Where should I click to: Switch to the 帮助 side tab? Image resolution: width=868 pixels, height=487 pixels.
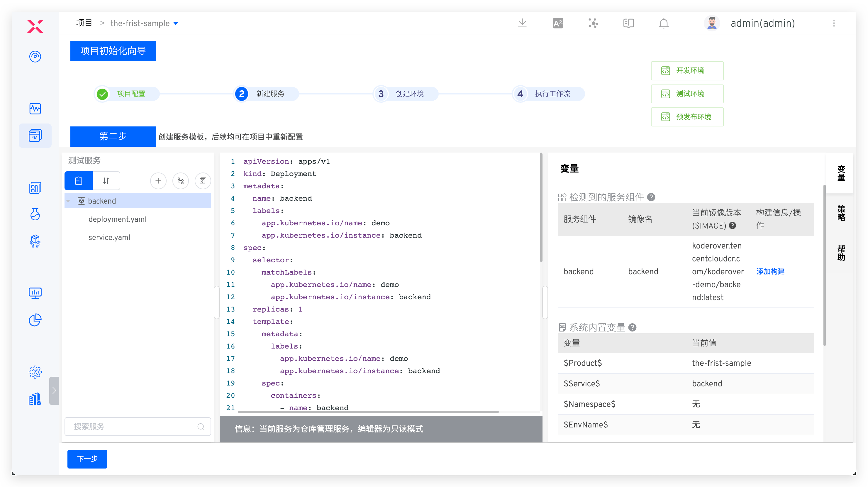point(841,253)
